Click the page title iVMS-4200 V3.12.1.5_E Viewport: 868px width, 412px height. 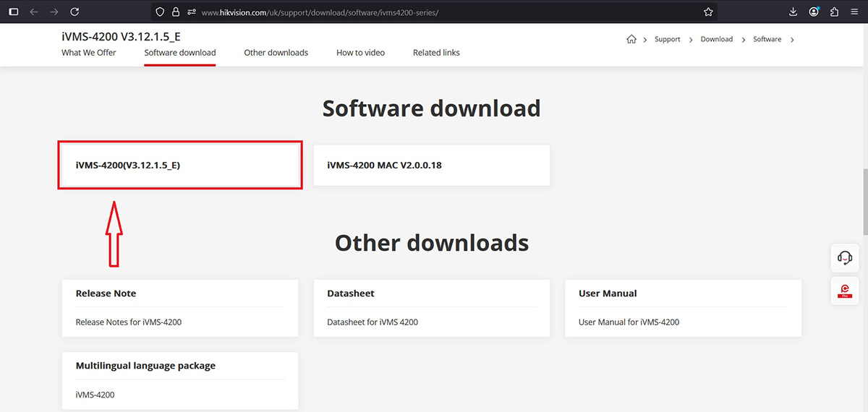pos(121,36)
